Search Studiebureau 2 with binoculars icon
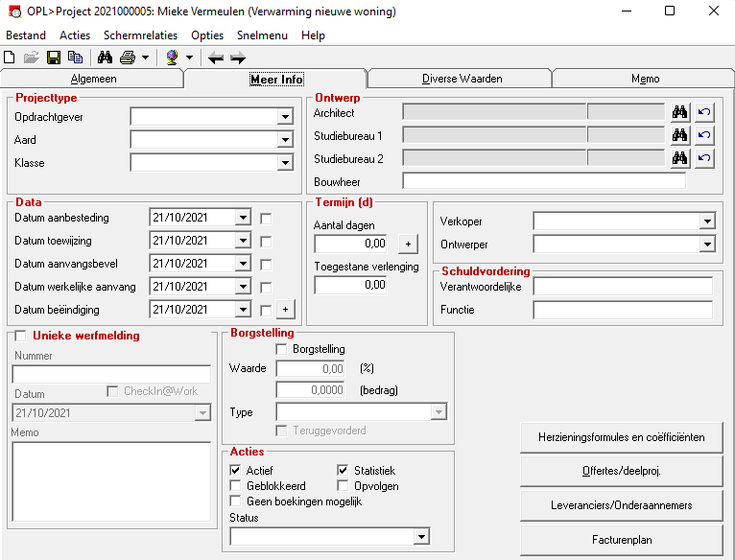Viewport: 735px width, 560px height. (679, 158)
